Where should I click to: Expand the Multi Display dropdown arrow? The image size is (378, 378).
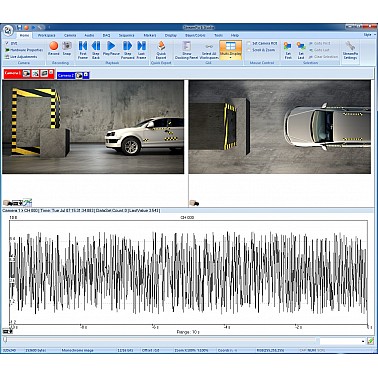click(x=231, y=58)
